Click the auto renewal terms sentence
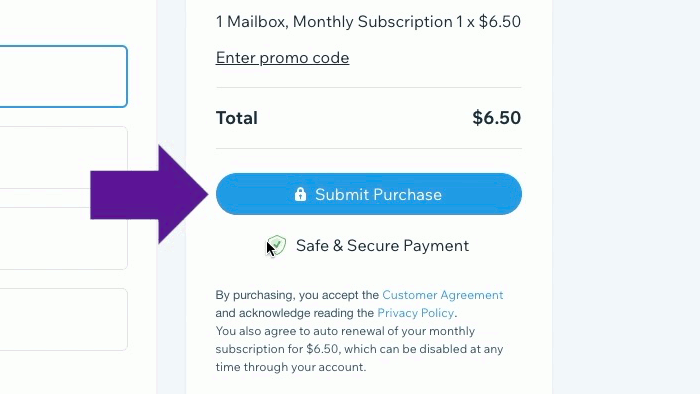 click(359, 349)
